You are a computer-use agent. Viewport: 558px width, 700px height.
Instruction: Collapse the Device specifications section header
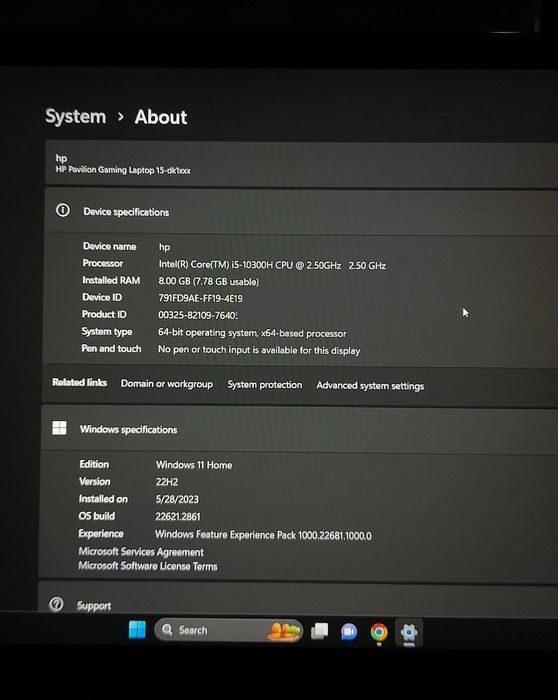[x=301, y=212]
